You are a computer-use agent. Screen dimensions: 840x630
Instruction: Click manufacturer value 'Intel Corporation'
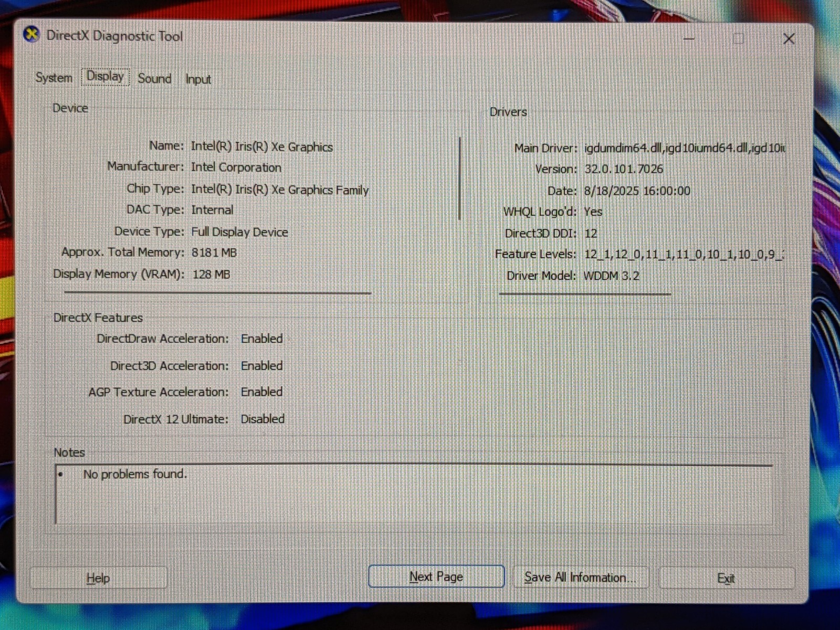coord(236,167)
